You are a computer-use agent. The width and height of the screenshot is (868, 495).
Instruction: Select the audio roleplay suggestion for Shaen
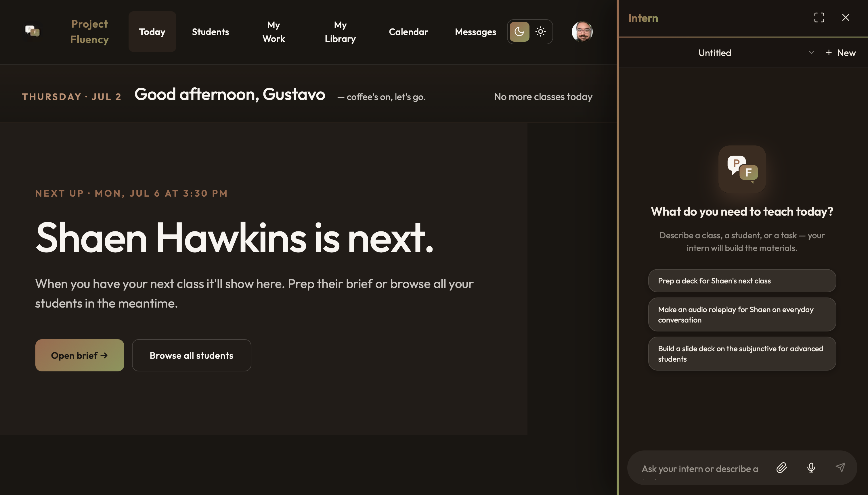[x=742, y=314]
